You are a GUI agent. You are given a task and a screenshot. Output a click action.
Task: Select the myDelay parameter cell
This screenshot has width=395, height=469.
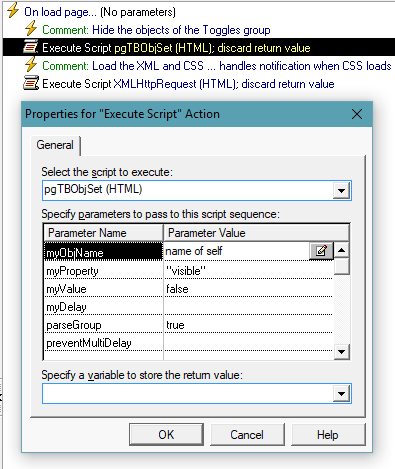[103, 307]
